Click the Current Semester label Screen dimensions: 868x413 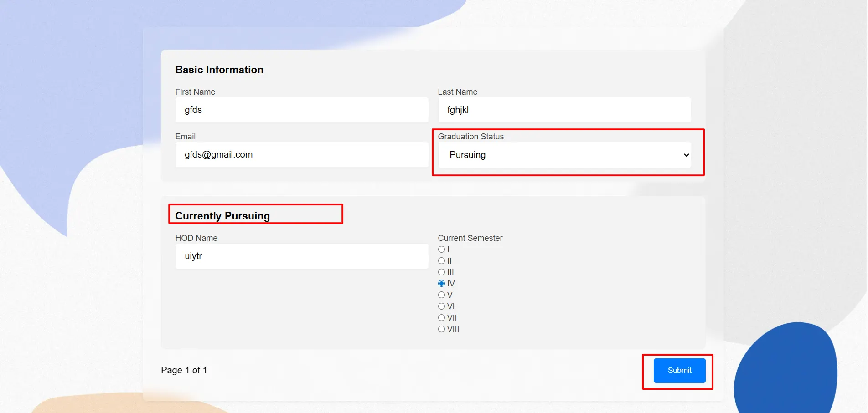[x=470, y=238]
